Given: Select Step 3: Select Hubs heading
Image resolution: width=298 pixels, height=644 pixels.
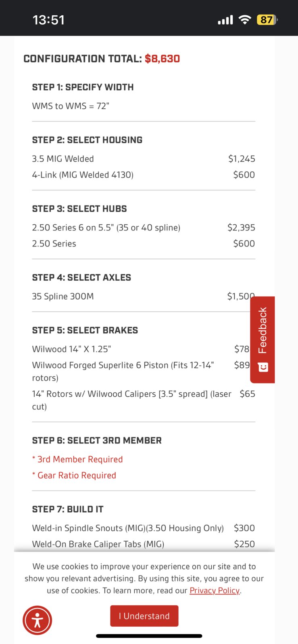Looking at the screenshot, I should [x=79, y=209].
